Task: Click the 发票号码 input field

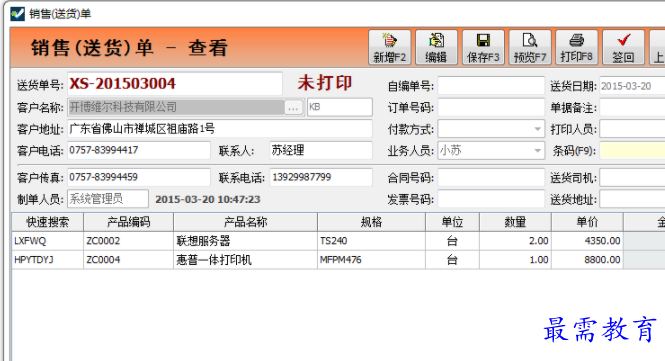Action: tap(491, 199)
